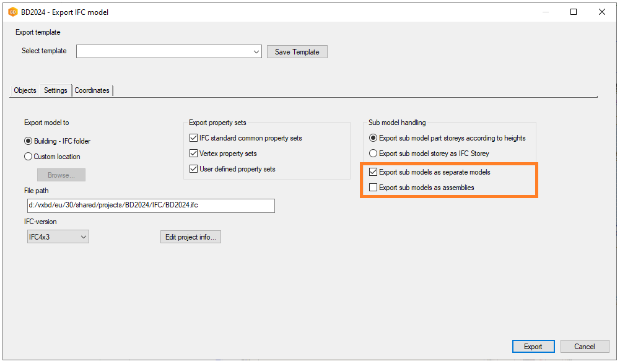The image size is (620, 364).
Task: Uncheck User defined property sets
Action: point(194,169)
